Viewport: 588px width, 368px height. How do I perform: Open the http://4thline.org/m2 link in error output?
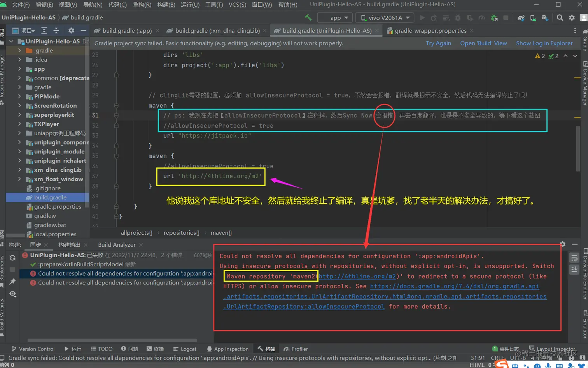tap(357, 276)
